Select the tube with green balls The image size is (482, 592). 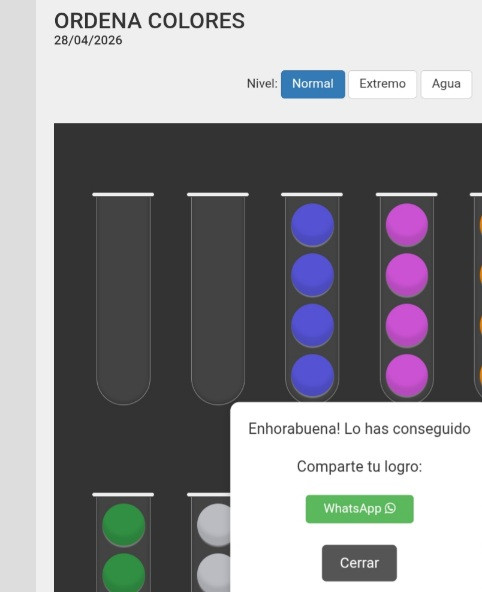123,542
